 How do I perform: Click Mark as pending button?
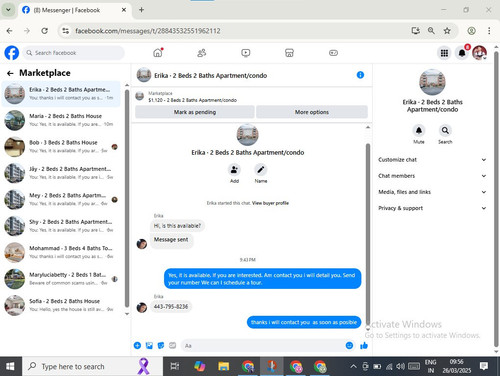tap(195, 112)
